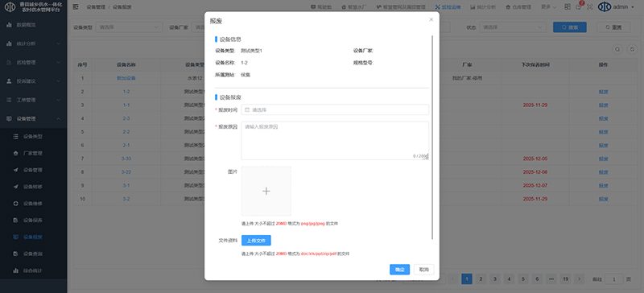Select the red 2025-12-05 maintenance date cell

(x=535, y=159)
